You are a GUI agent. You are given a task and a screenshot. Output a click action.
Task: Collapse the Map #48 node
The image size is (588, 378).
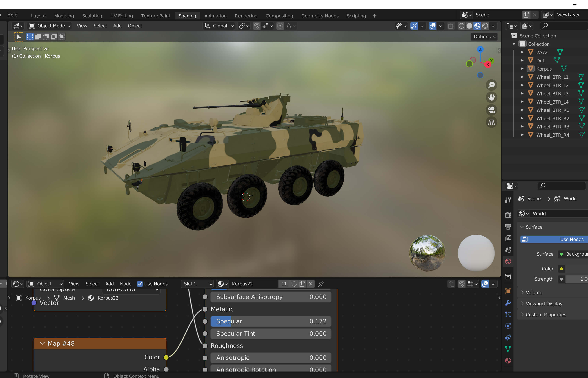[42, 343]
